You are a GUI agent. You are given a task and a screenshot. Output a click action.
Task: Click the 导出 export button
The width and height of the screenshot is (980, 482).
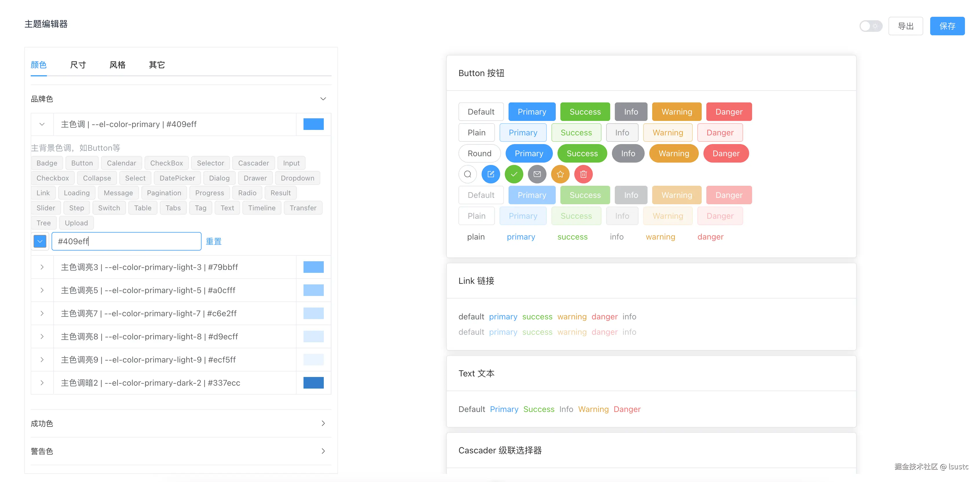pyautogui.click(x=906, y=26)
